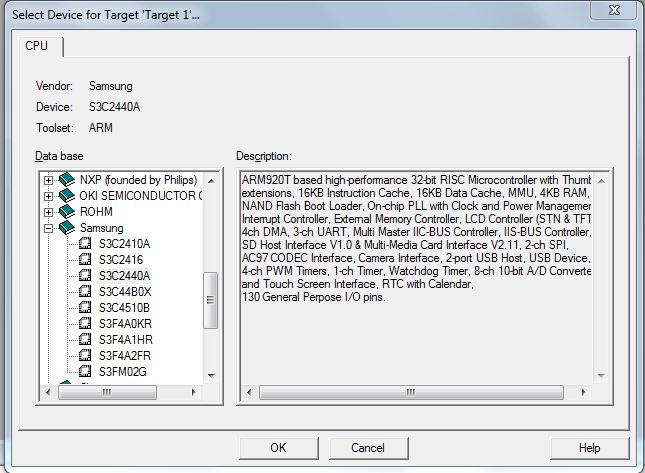
Task: Click the NXP (founded by Philips) label
Action: pyautogui.click(x=139, y=180)
